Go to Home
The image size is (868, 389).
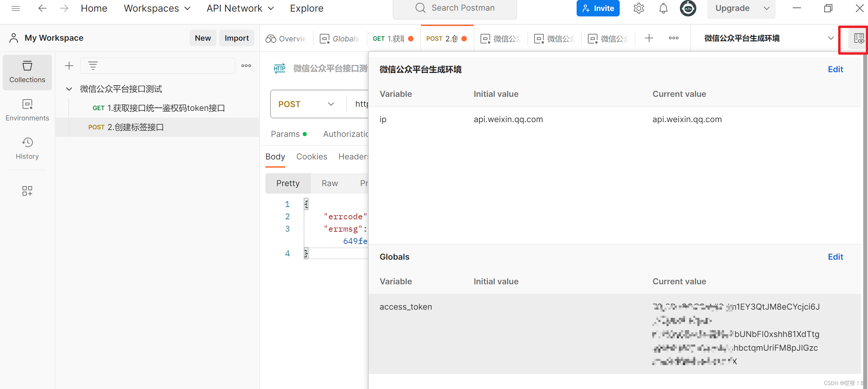click(94, 8)
